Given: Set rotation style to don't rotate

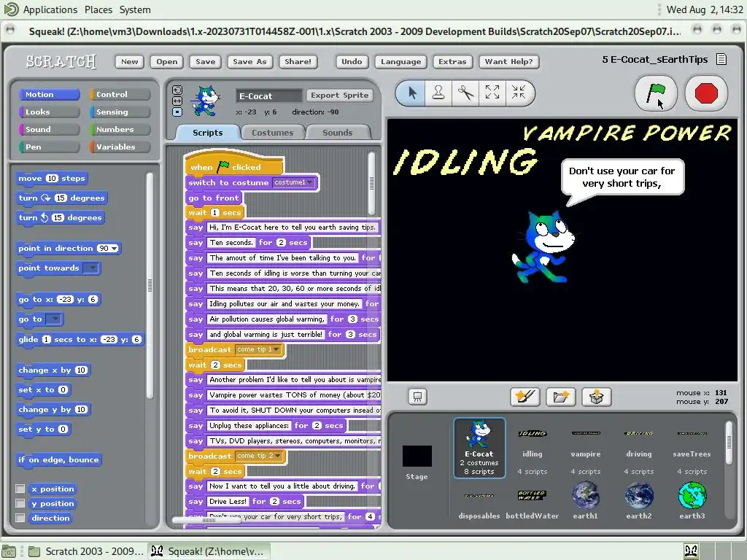Looking at the screenshot, I should click(177, 112).
